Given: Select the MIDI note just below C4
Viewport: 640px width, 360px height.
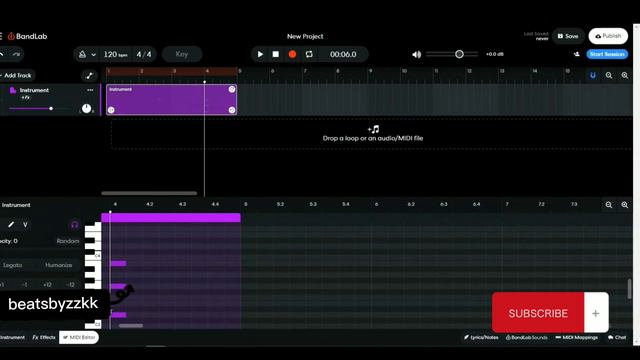Looking at the screenshot, I should pyautogui.click(x=118, y=263).
